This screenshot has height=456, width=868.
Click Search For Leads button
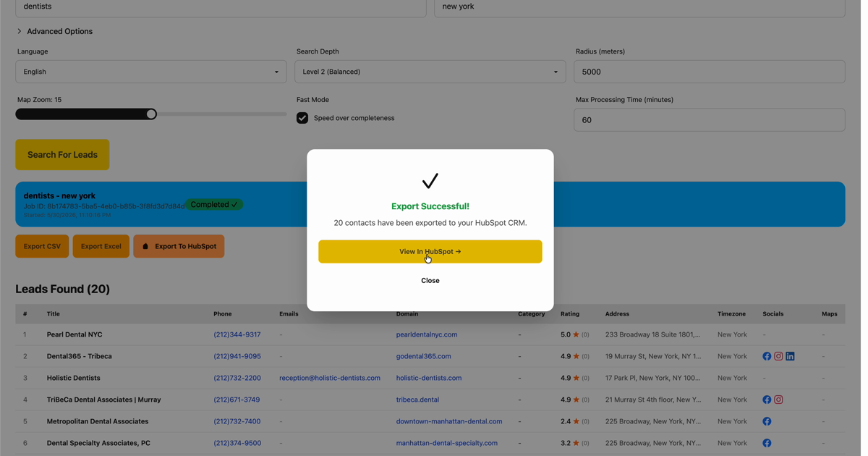coord(62,155)
